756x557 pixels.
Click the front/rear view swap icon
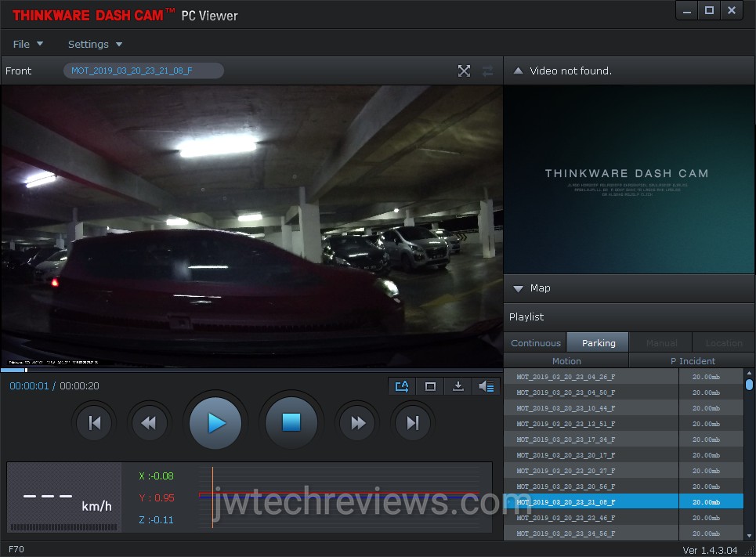click(488, 71)
